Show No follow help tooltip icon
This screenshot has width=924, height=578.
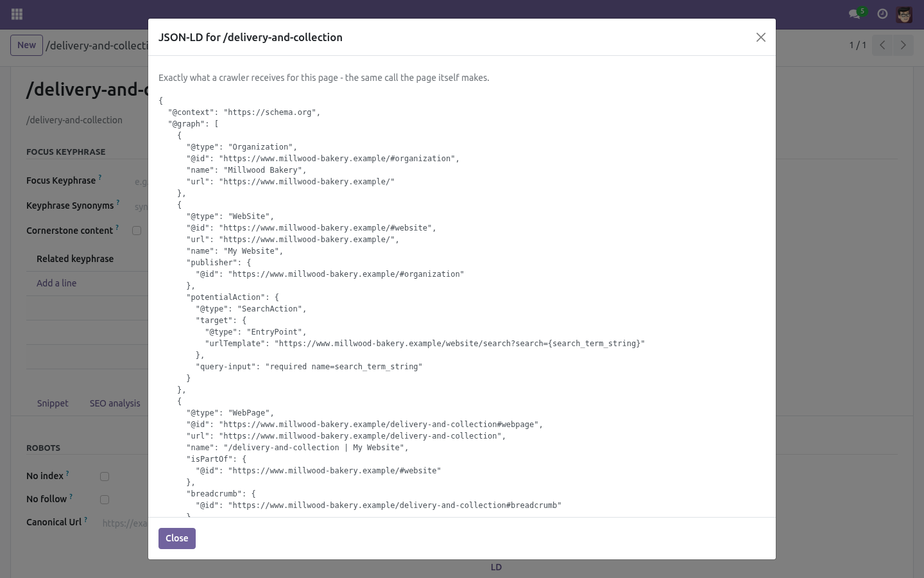tap(71, 496)
